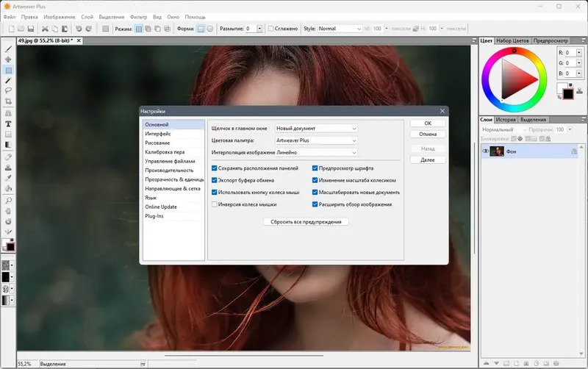
Task: Toggle Предпросмотр шрифта checkbox
Action: click(x=315, y=168)
